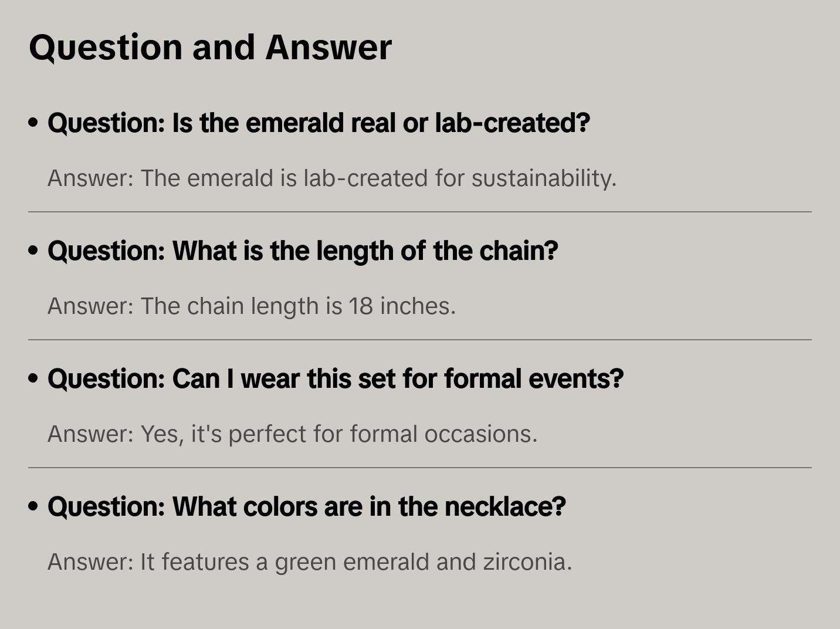840x629 pixels.
Task: Click the divider line below the formal events answer
Action: tap(420, 468)
